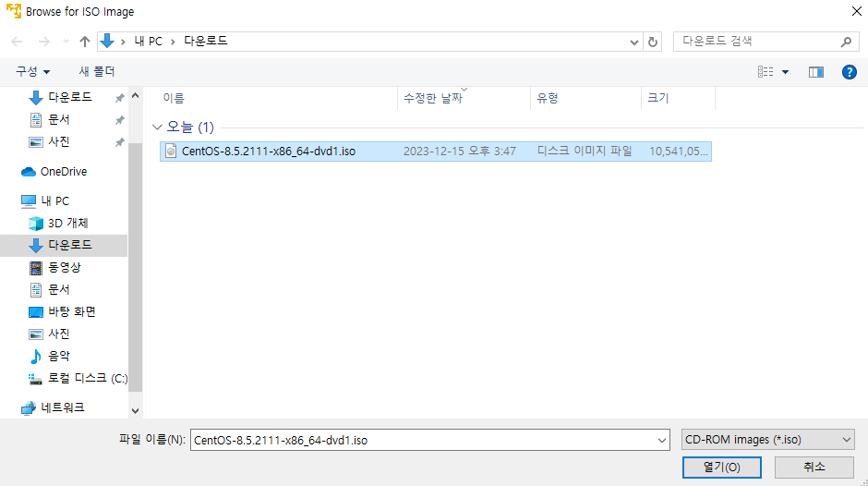Open 3D 개체 folder in sidebar
Screen dimensions: 868x486
coord(67,223)
